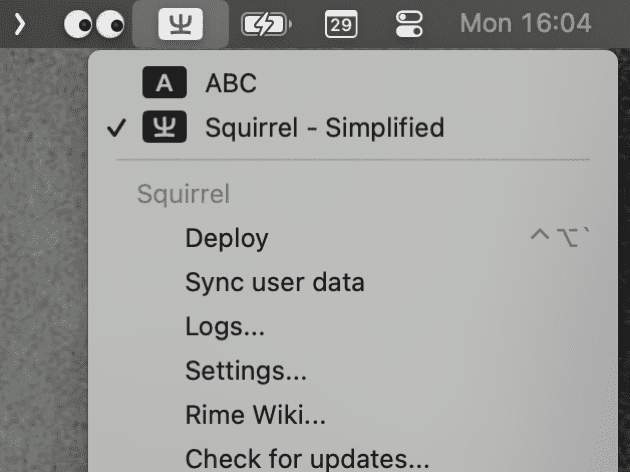The height and width of the screenshot is (472, 630).
Task: Click the Mon 16:04 clock
Action: point(525,23)
